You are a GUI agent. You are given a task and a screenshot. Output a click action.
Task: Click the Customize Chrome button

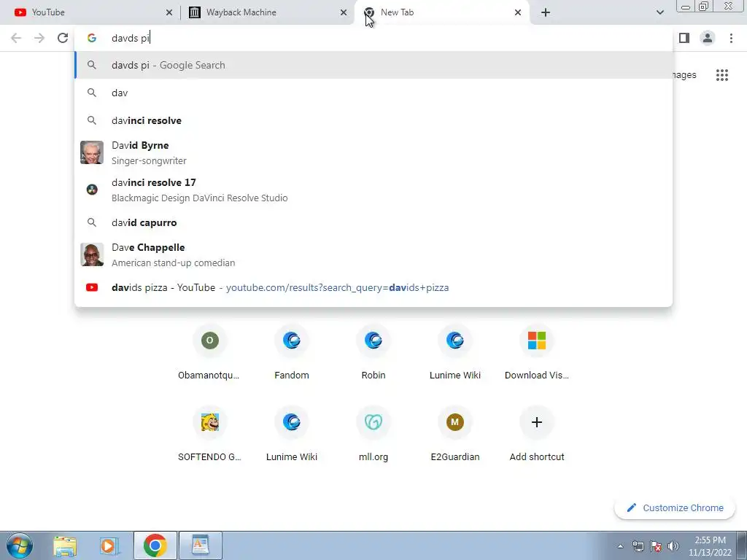click(675, 508)
